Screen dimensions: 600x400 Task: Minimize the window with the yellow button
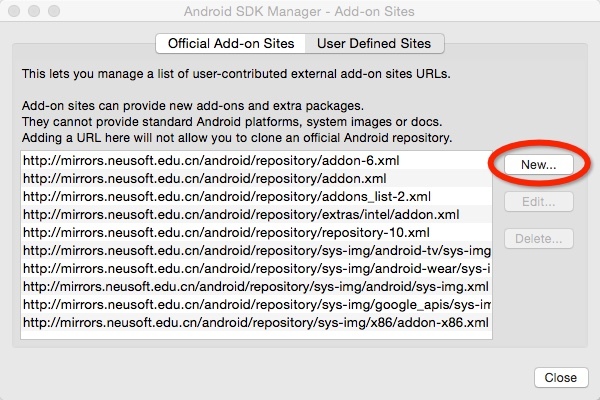[33, 13]
